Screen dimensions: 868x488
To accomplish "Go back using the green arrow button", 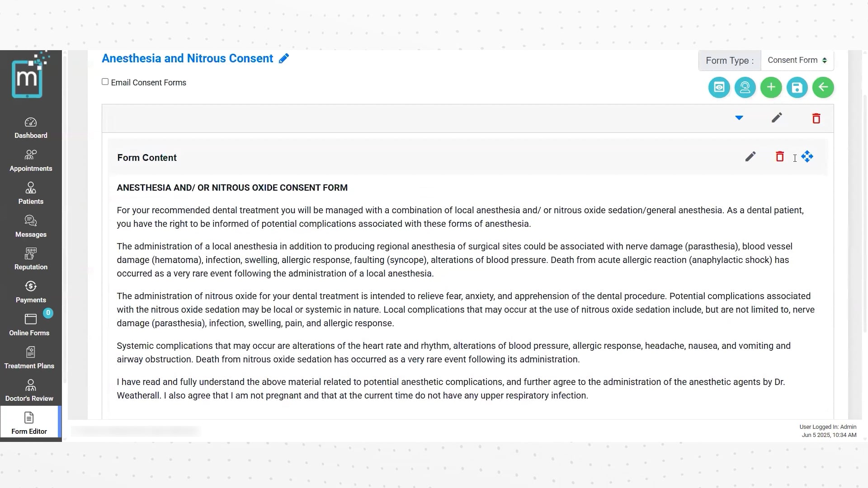I will [x=823, y=88].
